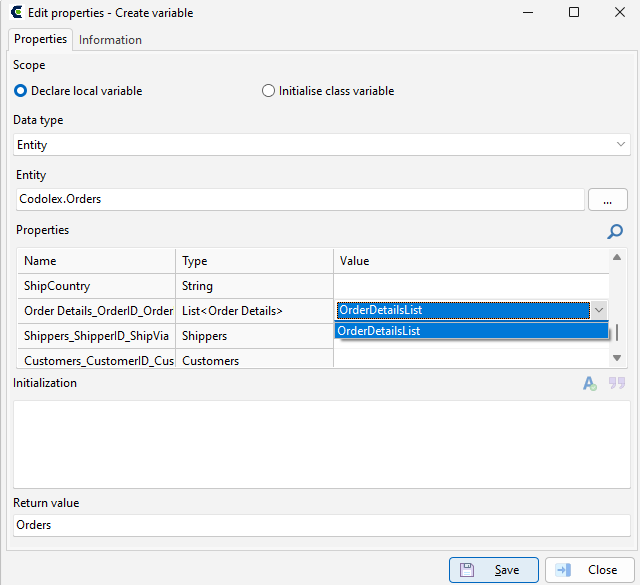
Task: Collapse the OrderDetailsList value dropdown arrow
Action: tap(599, 310)
